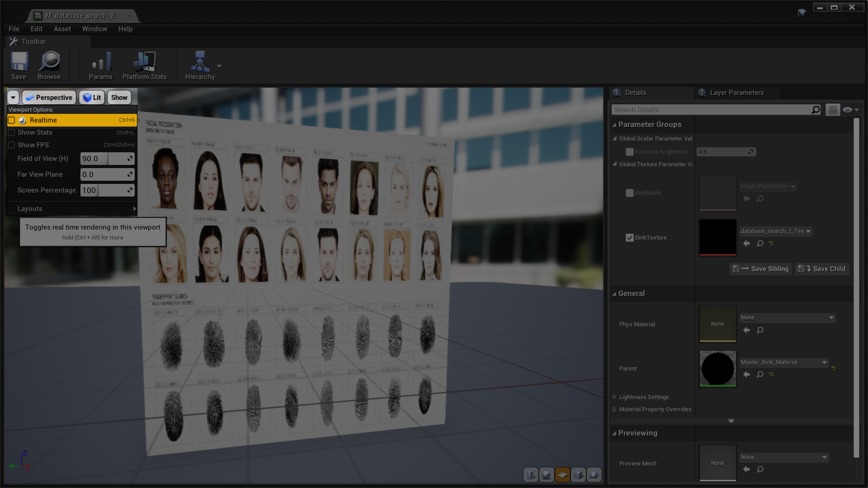Set preview mesh to cube
This screenshot has height=488, width=868.
pyautogui.click(x=578, y=475)
